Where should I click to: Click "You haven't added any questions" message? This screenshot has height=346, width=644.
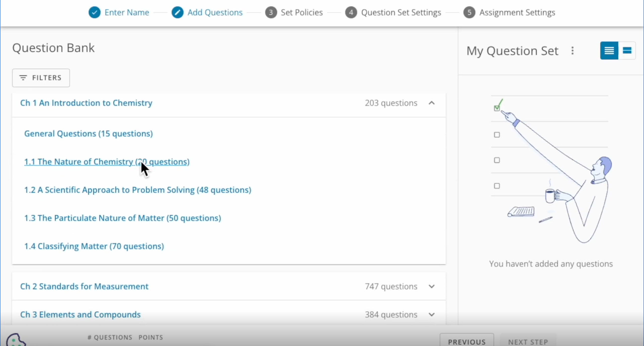(551, 264)
